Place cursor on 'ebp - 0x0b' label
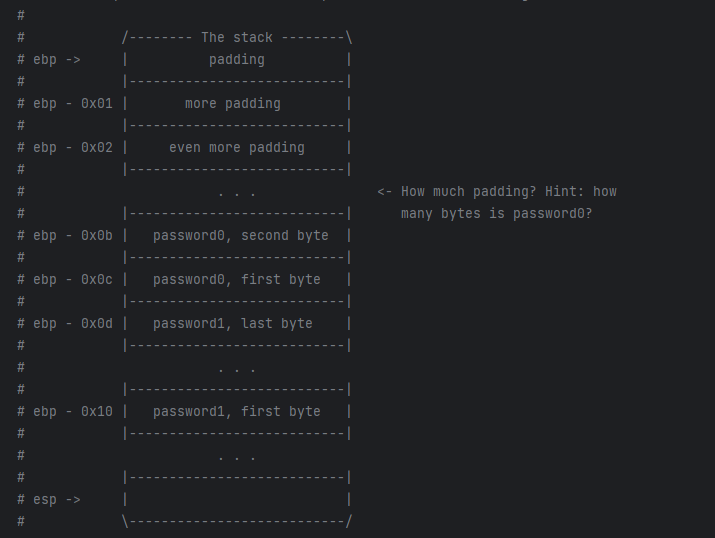This screenshot has height=538, width=715. click(x=73, y=236)
